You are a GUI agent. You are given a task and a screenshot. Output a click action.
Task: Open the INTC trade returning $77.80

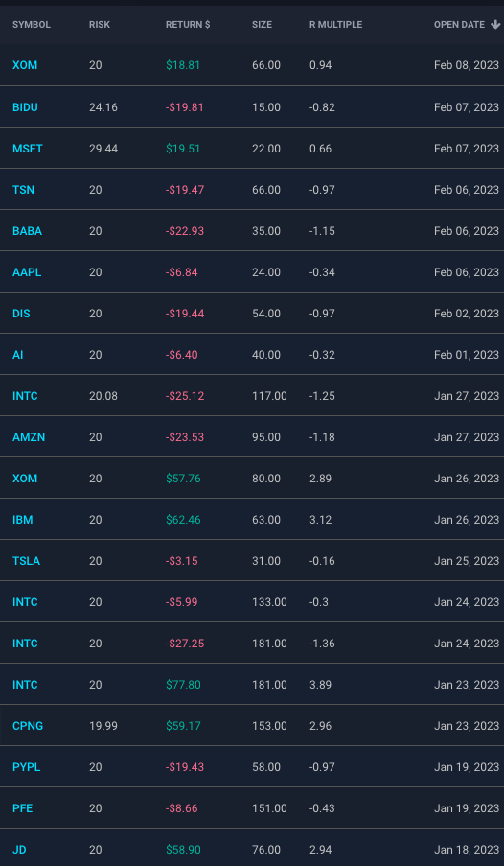coord(25,685)
